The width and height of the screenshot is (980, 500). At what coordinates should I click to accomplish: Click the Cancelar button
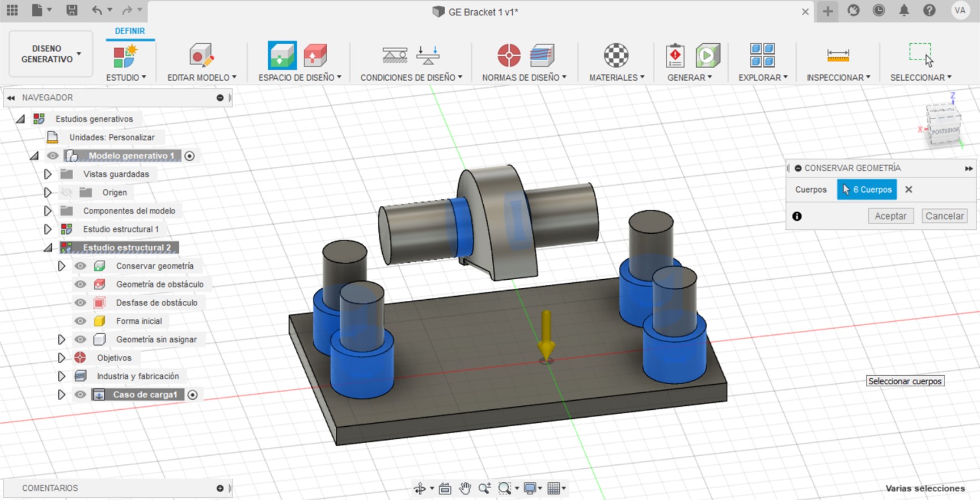[x=944, y=216]
